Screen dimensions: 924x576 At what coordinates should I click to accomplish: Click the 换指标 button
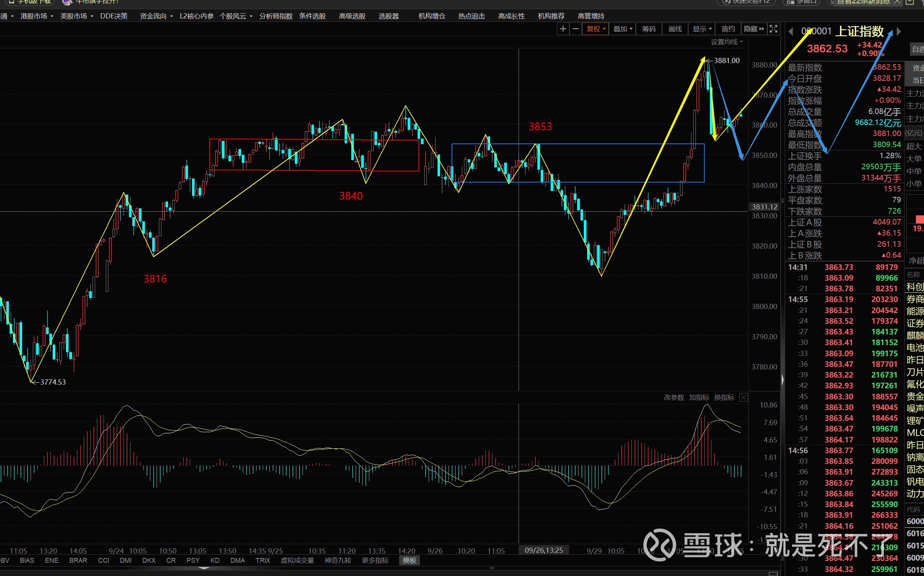click(724, 397)
